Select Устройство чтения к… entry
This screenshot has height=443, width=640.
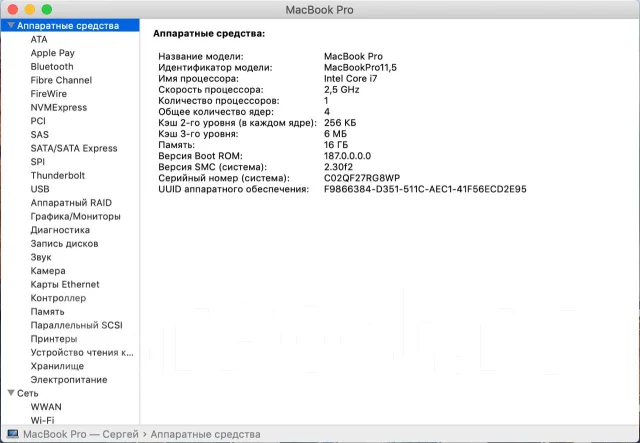[82, 352]
